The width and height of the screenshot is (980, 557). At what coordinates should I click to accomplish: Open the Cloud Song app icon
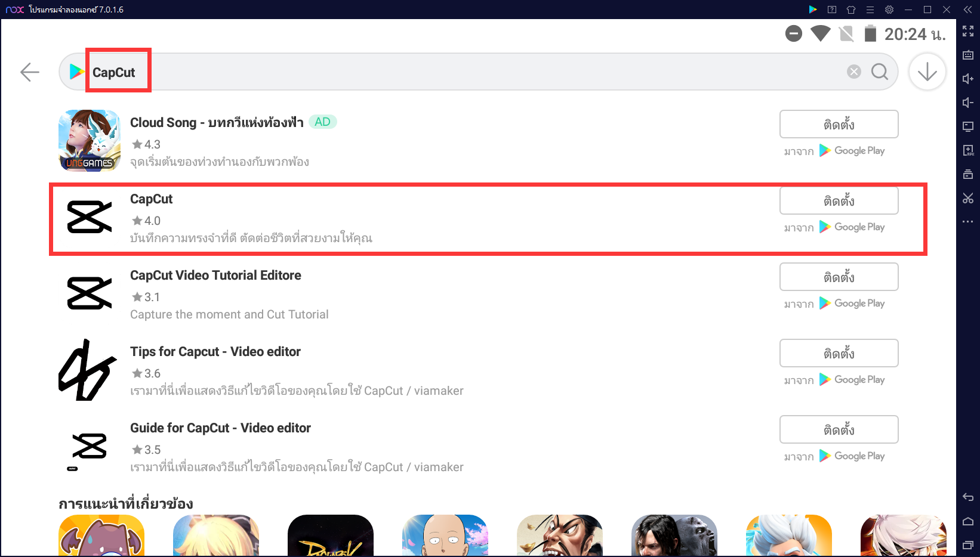pos(90,141)
